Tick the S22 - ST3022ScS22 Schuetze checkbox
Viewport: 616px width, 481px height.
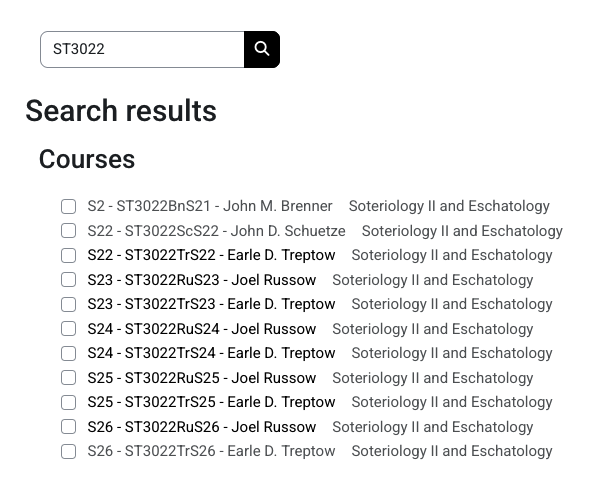tap(69, 231)
